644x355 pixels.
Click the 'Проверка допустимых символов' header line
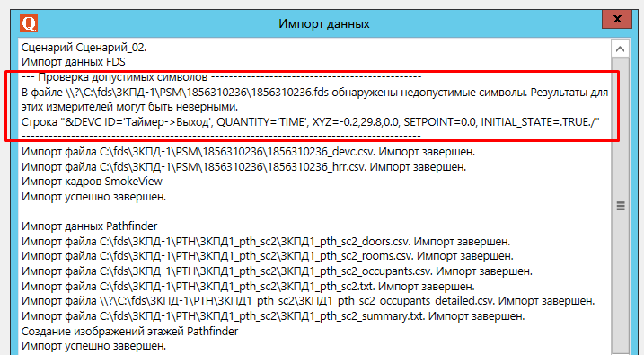click(x=221, y=77)
